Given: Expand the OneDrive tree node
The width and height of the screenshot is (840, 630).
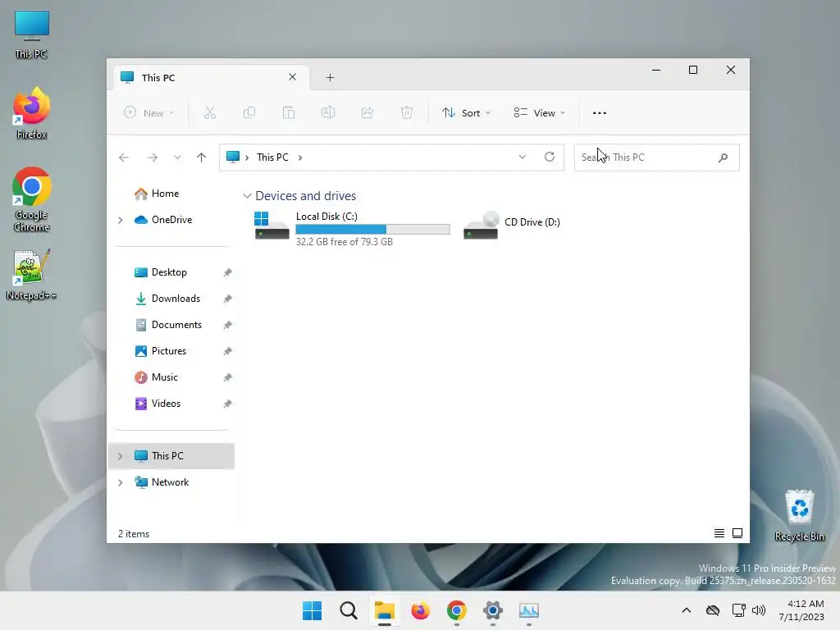Looking at the screenshot, I should point(121,220).
